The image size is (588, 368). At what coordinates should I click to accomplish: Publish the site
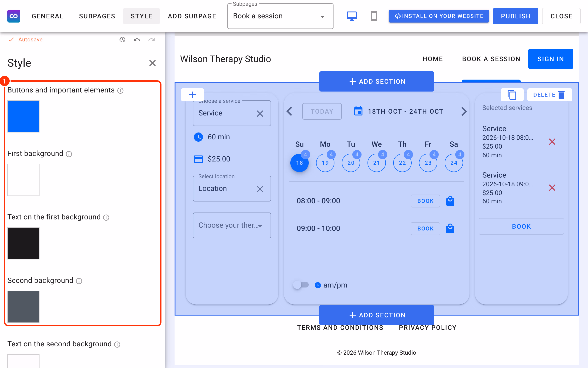click(515, 16)
